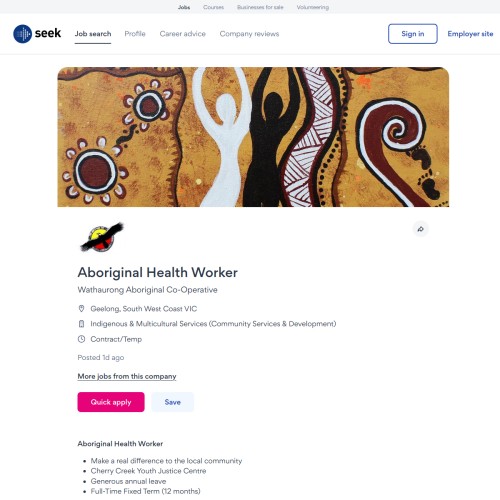Click the Sign in button

click(x=413, y=34)
